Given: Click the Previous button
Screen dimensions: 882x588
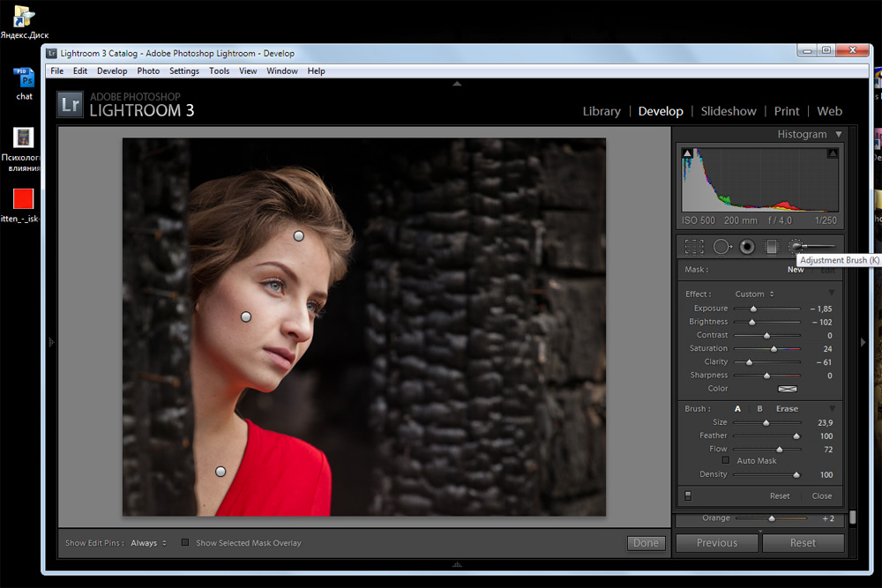Looking at the screenshot, I should [716, 543].
